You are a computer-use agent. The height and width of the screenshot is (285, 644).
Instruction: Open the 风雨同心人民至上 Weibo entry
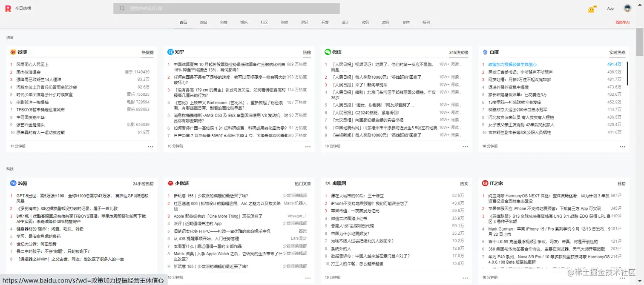click(32, 65)
